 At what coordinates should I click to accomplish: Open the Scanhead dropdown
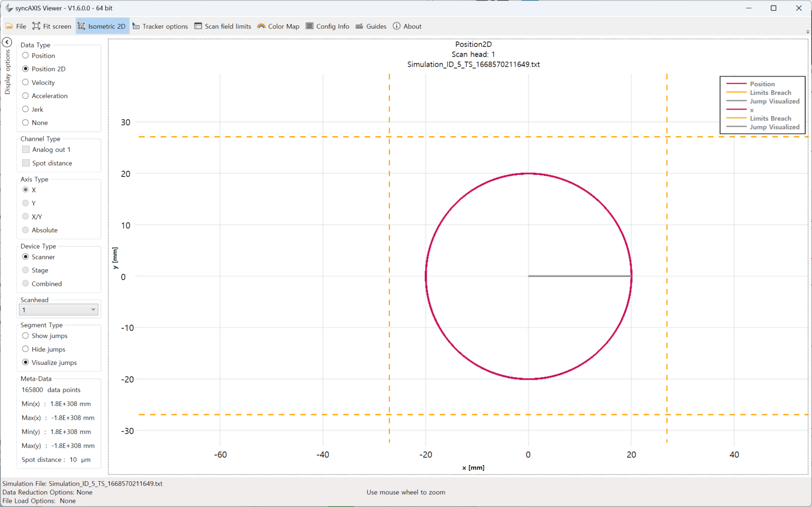[x=59, y=310]
